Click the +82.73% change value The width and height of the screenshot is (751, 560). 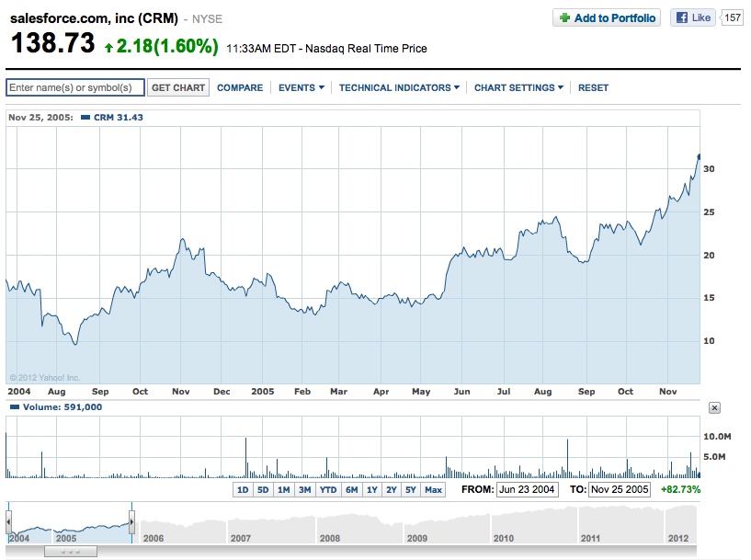click(x=680, y=489)
